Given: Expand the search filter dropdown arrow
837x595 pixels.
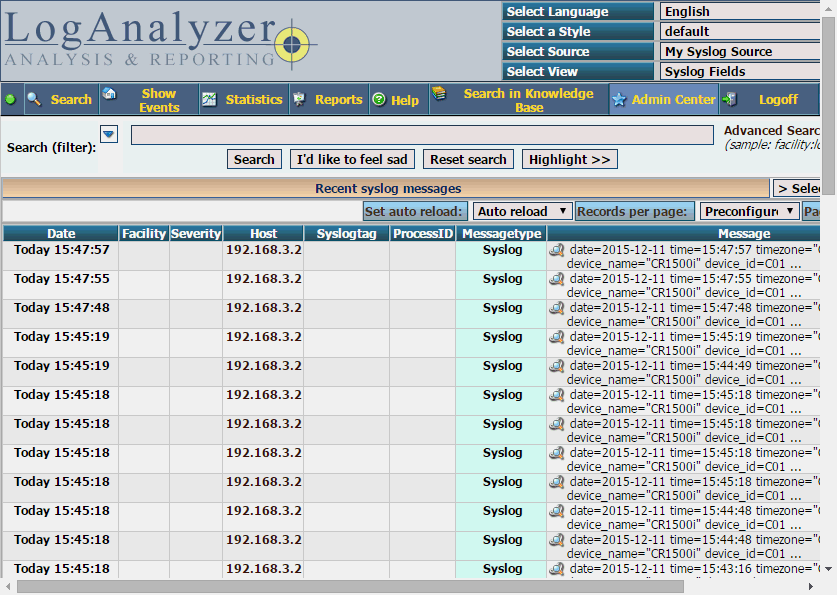Looking at the screenshot, I should tap(109, 134).
